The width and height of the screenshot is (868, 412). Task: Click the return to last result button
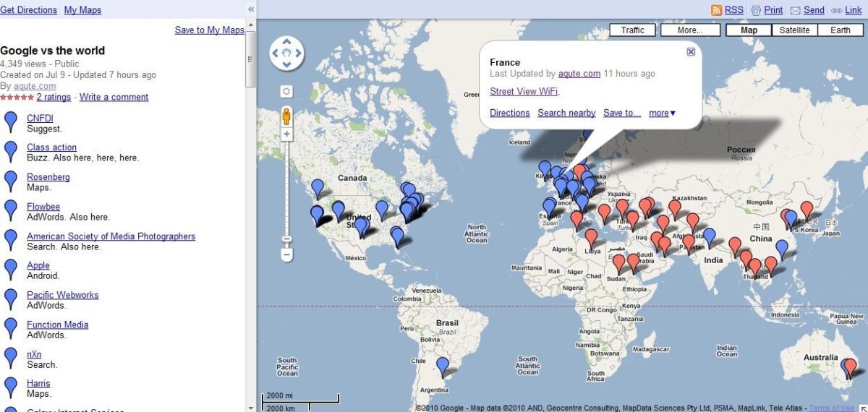(x=286, y=91)
